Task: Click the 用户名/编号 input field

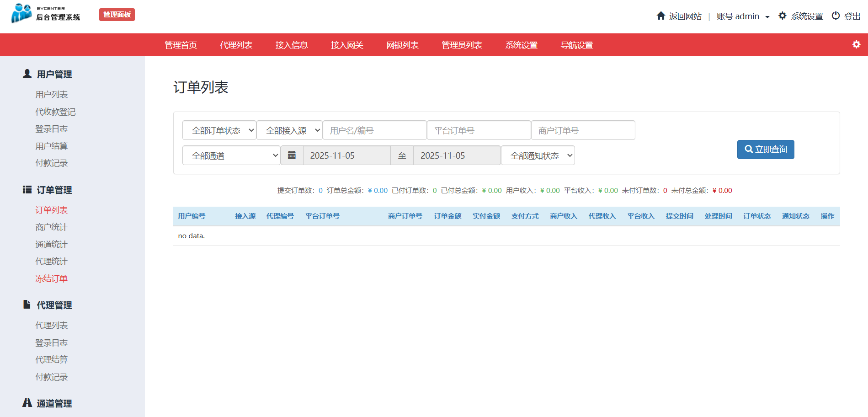Action: [374, 130]
